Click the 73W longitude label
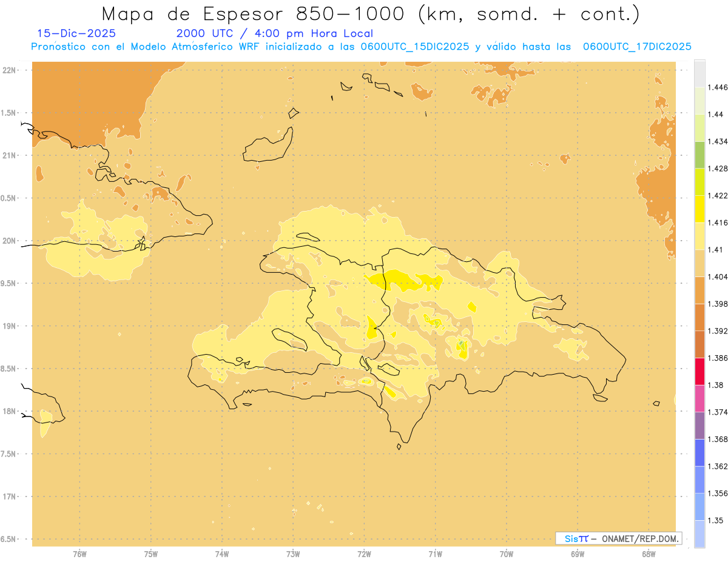 coord(293,554)
